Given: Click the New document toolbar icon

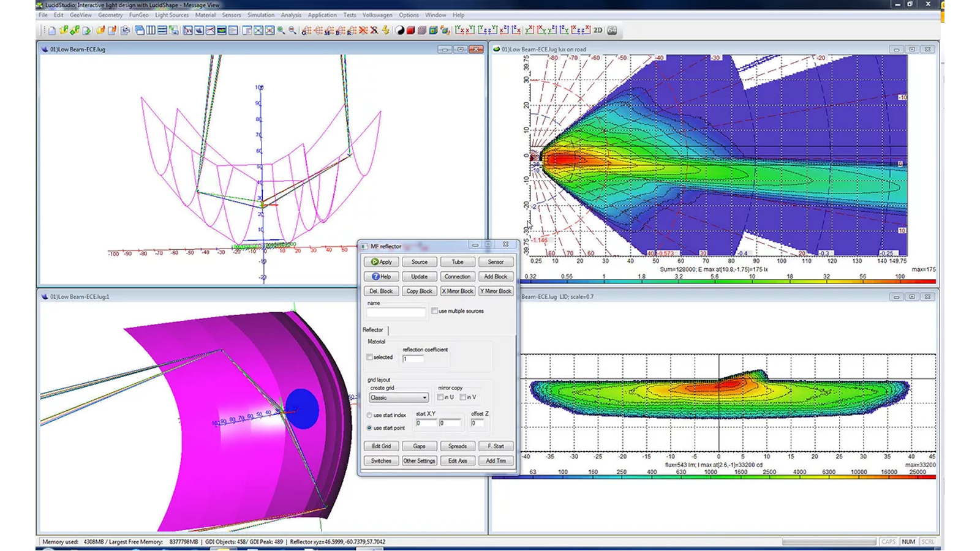Looking at the screenshot, I should pos(52,30).
